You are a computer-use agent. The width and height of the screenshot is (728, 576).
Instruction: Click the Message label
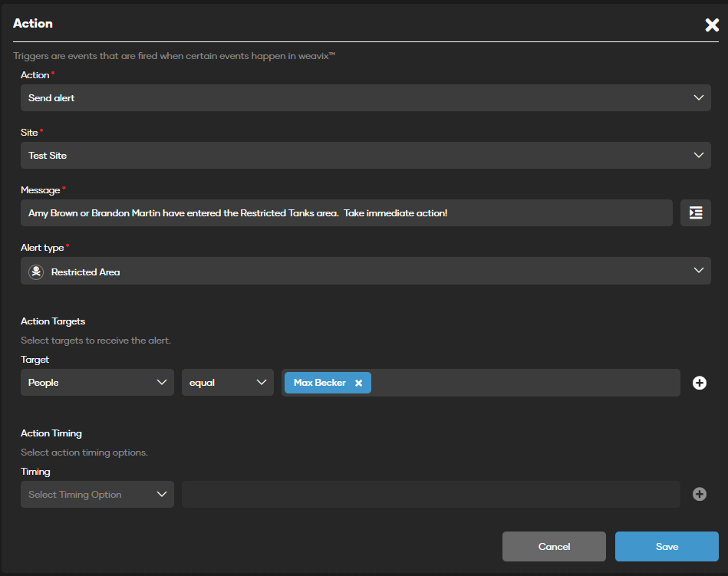coord(41,190)
